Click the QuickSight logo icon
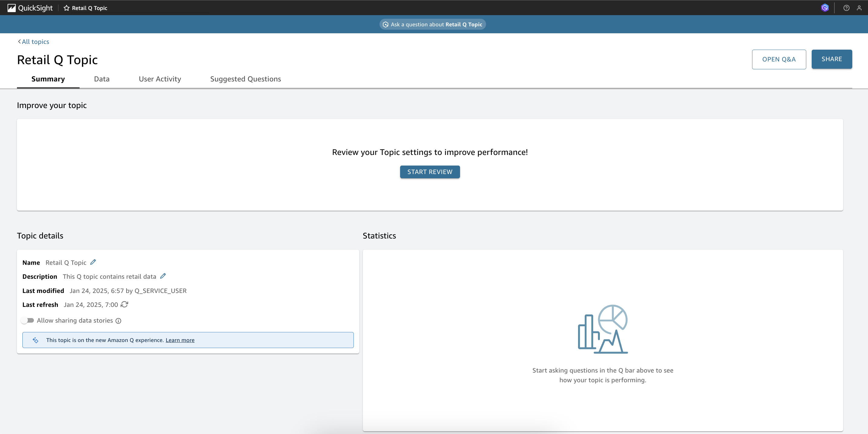 click(12, 8)
